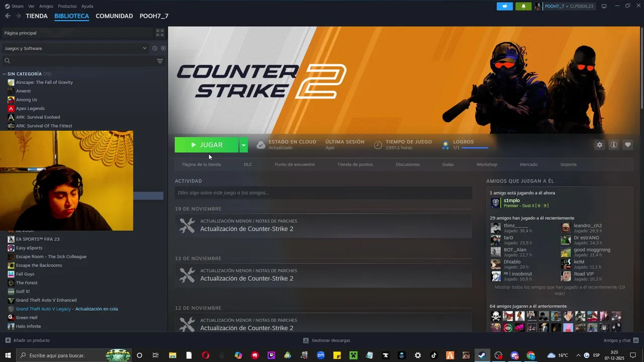This screenshot has height=362, width=644.
Task: Click Página principal in library sidebar
Action: (x=76, y=33)
